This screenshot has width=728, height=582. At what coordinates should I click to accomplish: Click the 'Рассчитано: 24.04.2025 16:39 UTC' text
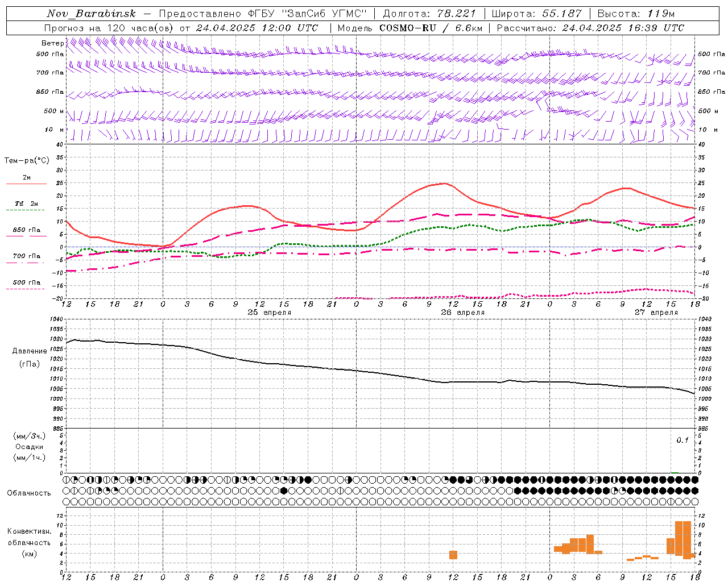coord(590,28)
